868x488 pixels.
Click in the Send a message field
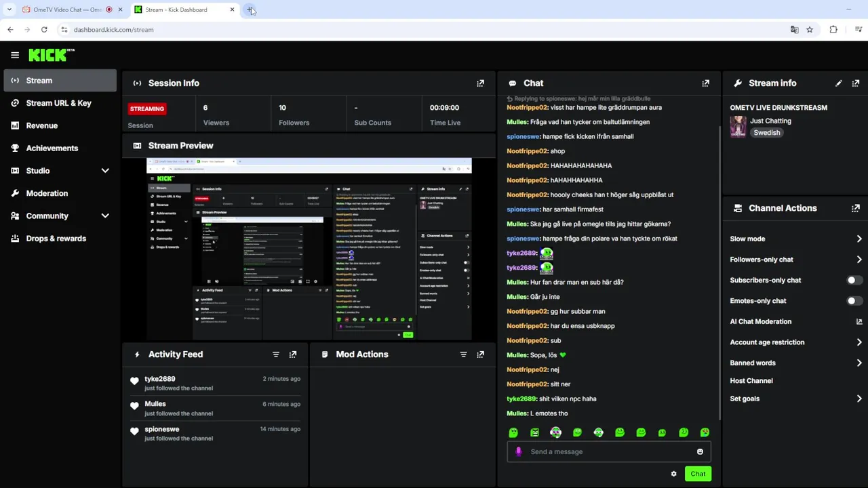tap(608, 452)
